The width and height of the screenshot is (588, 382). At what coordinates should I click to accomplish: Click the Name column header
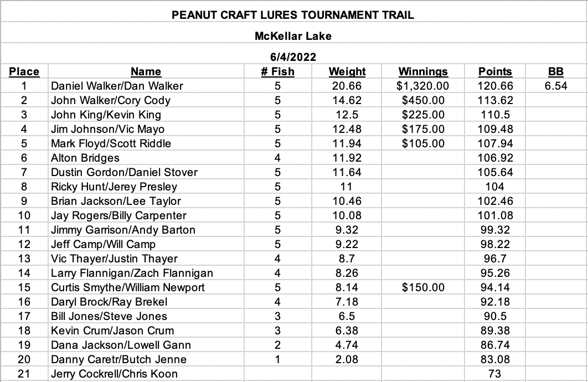pyautogui.click(x=146, y=71)
